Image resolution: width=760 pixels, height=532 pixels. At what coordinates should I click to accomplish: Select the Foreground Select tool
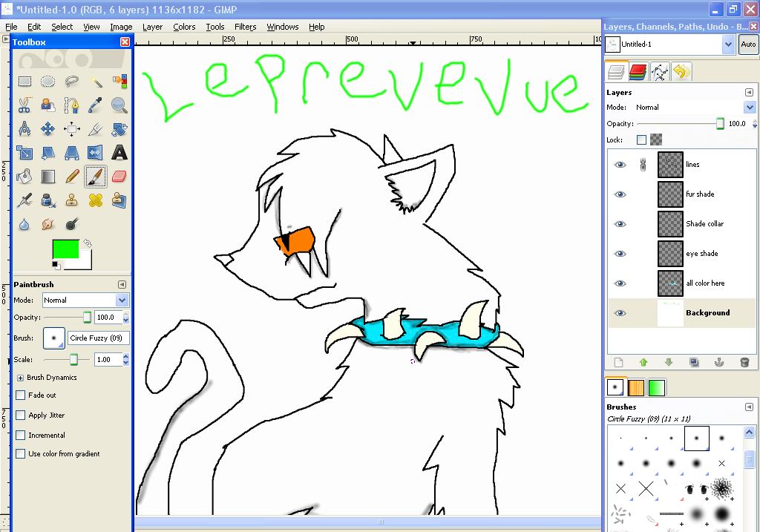(x=47, y=105)
